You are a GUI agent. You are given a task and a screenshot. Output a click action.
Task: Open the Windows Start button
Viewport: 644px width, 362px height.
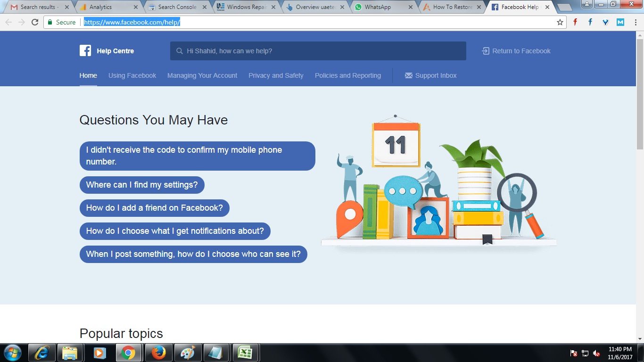pos(12,353)
